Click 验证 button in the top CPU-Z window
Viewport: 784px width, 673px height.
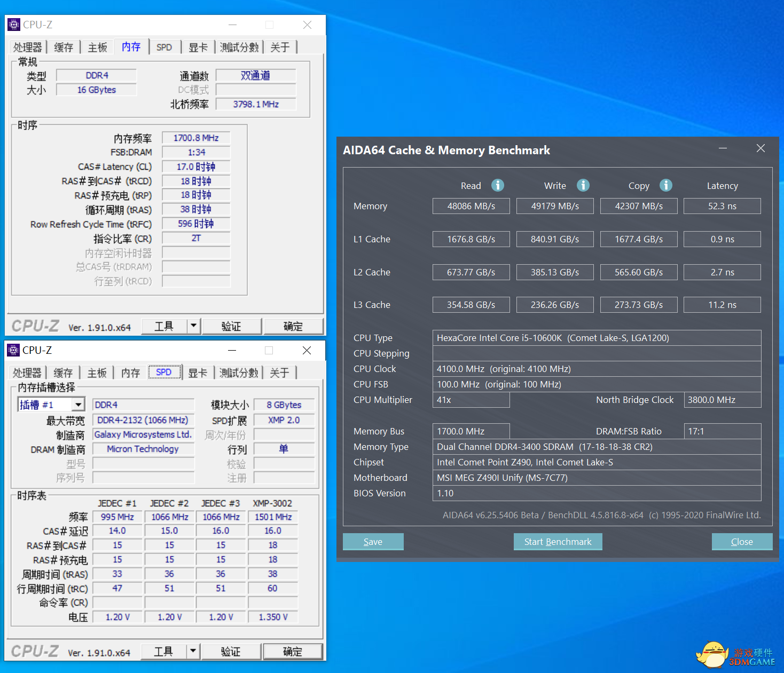click(x=231, y=326)
